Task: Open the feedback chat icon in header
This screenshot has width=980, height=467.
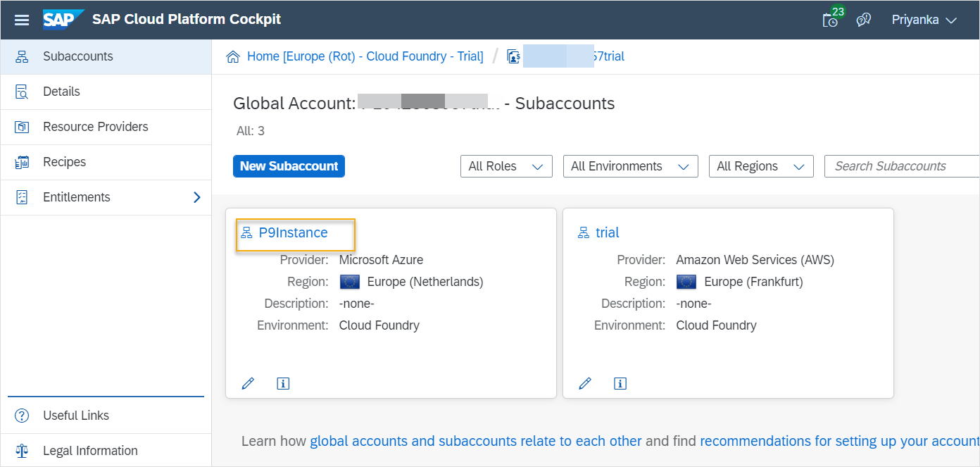Action: tap(863, 20)
